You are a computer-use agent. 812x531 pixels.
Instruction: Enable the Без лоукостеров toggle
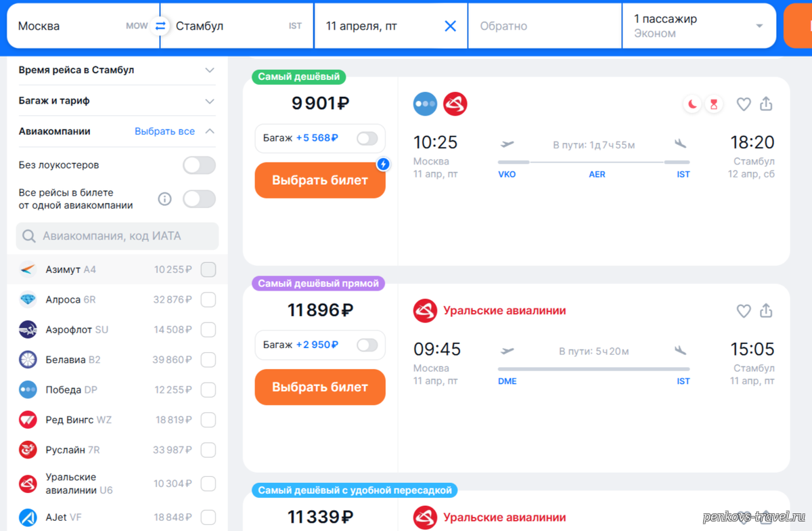click(199, 165)
